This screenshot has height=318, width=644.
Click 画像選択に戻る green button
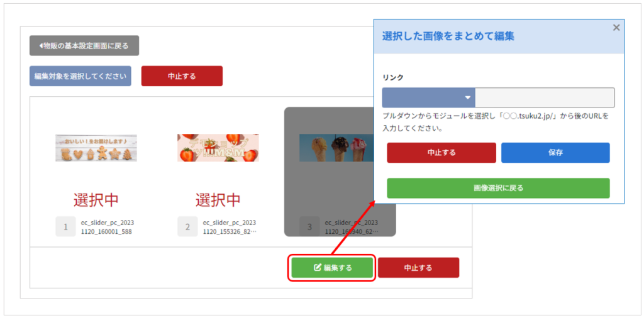point(498,189)
